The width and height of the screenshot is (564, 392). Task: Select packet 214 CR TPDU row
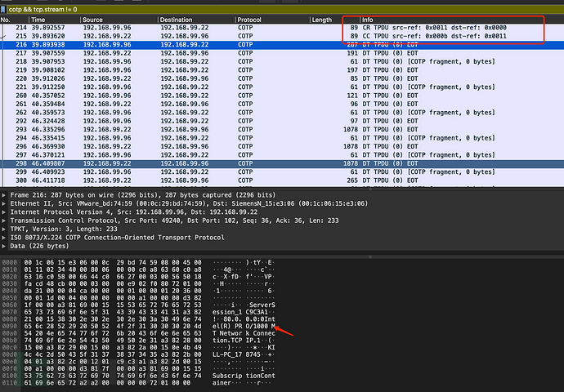point(245,27)
